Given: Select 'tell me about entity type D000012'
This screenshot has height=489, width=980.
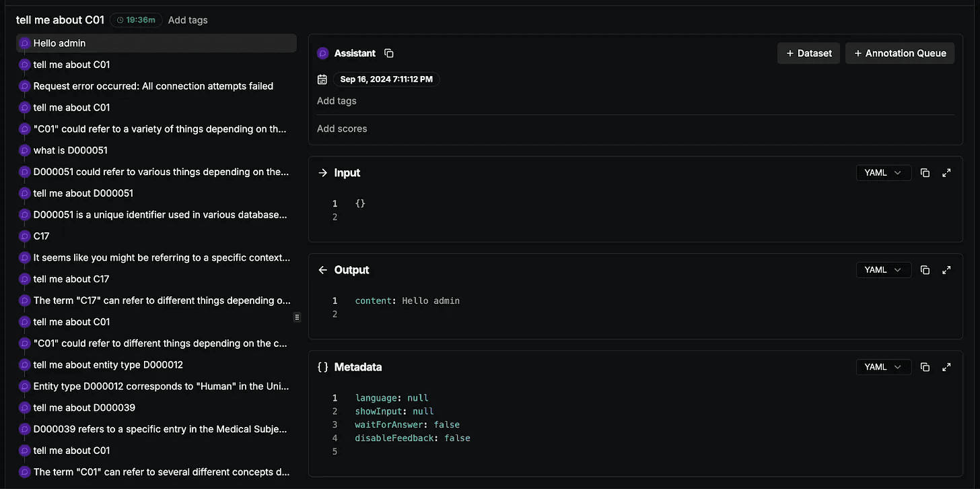Looking at the screenshot, I should 156,365.
